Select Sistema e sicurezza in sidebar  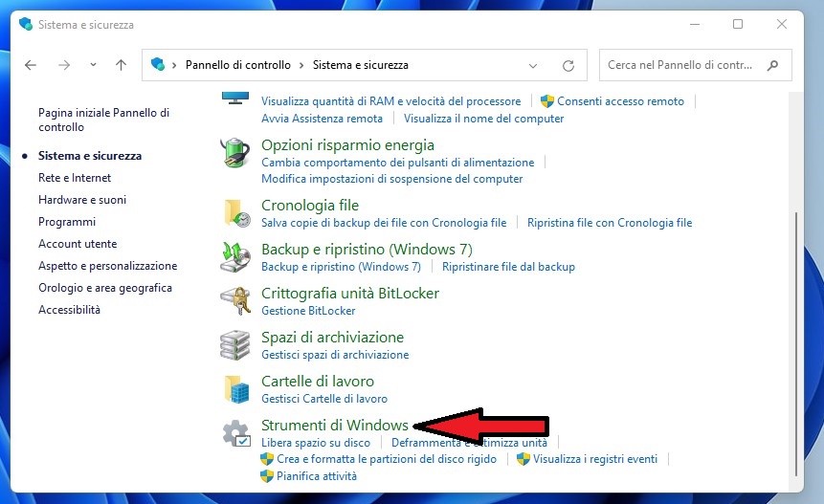pos(90,156)
